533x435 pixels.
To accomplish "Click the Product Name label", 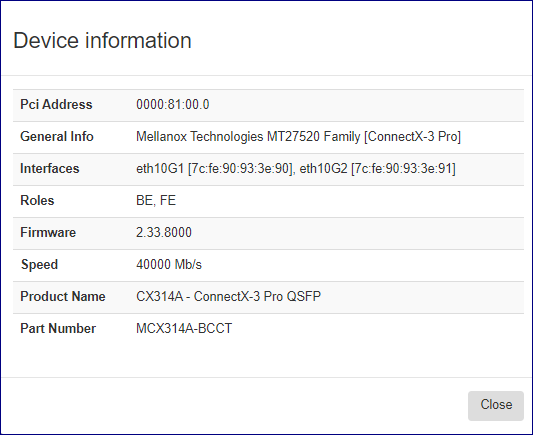I will tap(63, 296).
